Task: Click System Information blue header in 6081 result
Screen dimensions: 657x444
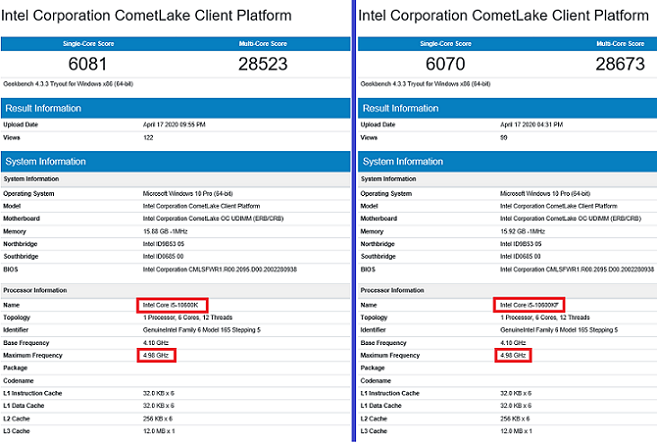Action: [x=176, y=161]
